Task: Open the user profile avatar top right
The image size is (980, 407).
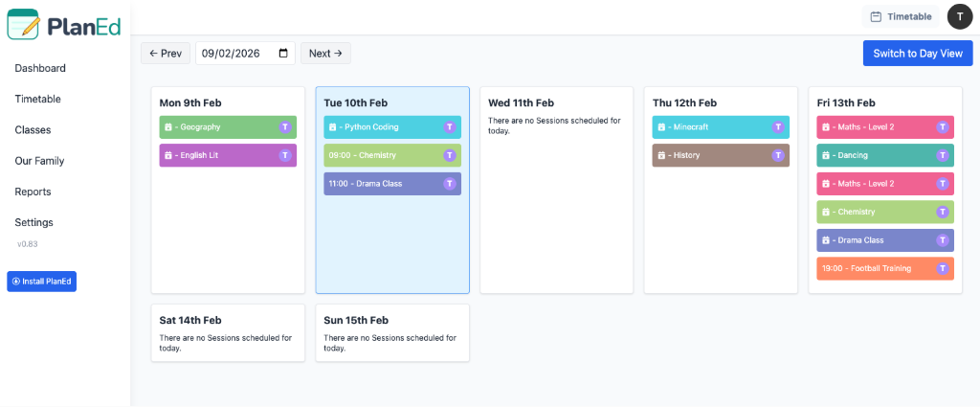Action: (x=959, y=16)
